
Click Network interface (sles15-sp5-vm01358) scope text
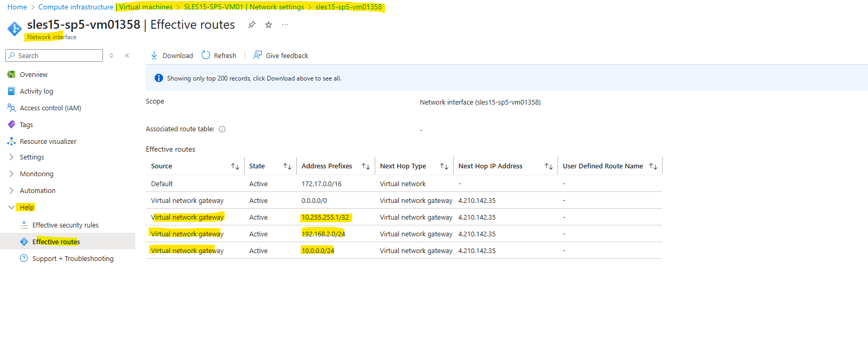pos(480,102)
